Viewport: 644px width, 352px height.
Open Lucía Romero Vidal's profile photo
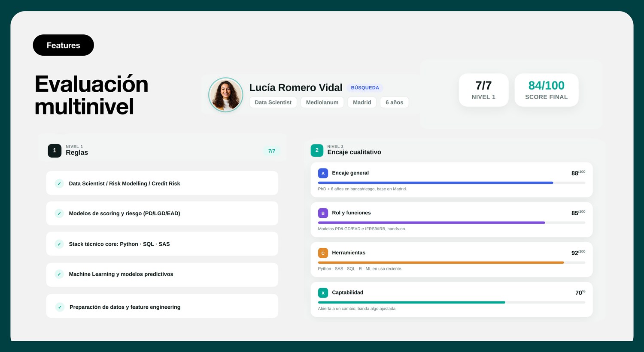tap(226, 95)
